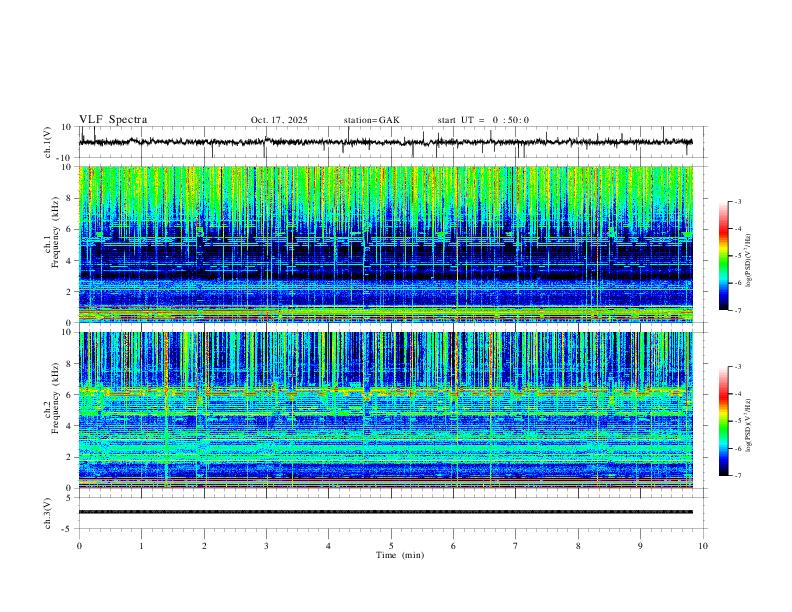Click time-axis tick label '4'
Screen dimensions: 792x612
[x=328, y=546]
